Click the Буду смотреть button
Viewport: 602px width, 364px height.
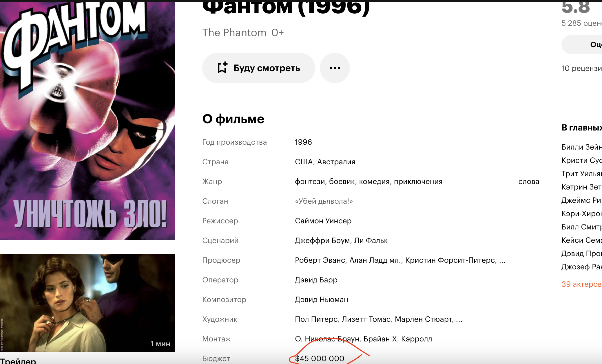[x=258, y=68]
